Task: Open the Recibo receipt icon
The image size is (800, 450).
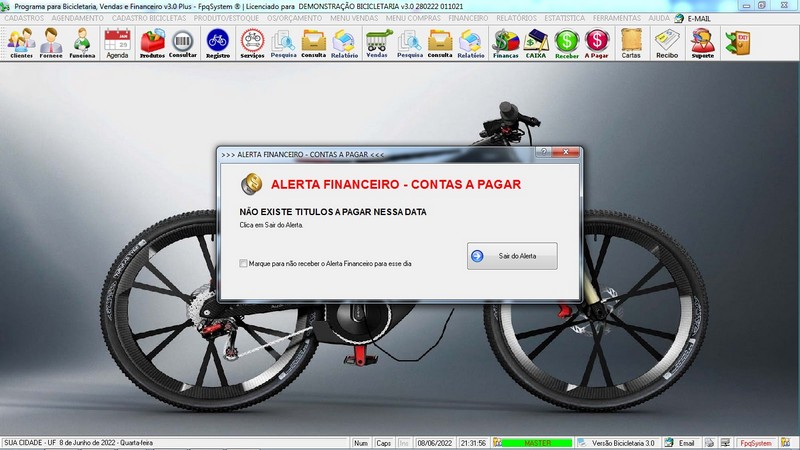Action: (x=667, y=43)
